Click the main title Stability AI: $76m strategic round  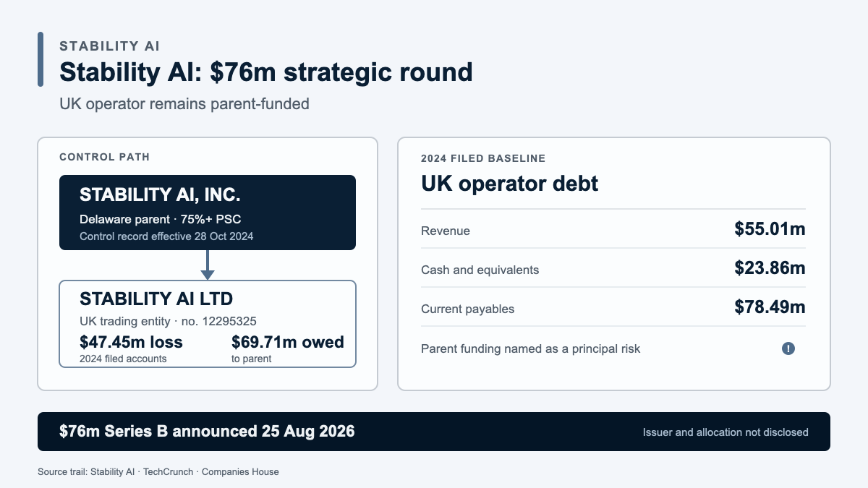click(266, 72)
